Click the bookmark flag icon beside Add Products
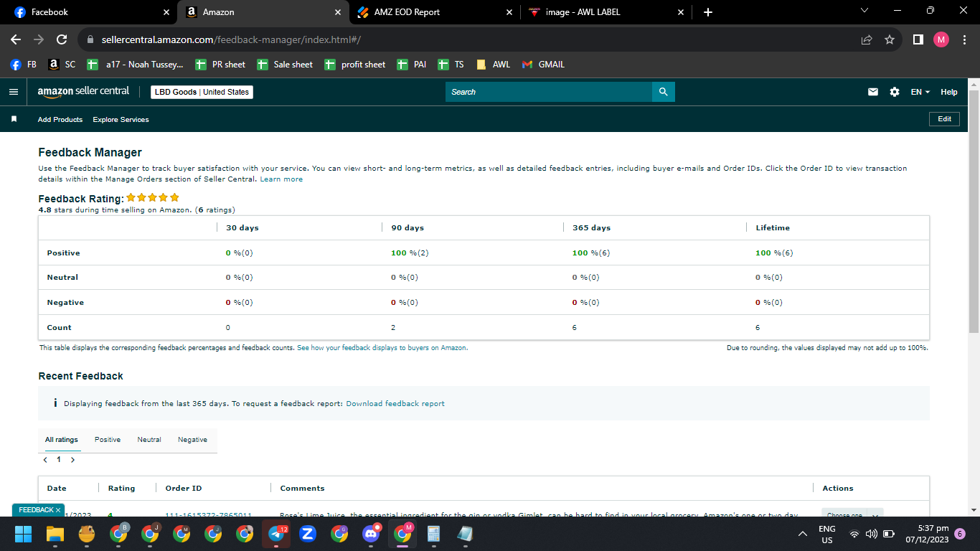This screenshot has height=551, width=980. pyautogui.click(x=14, y=119)
